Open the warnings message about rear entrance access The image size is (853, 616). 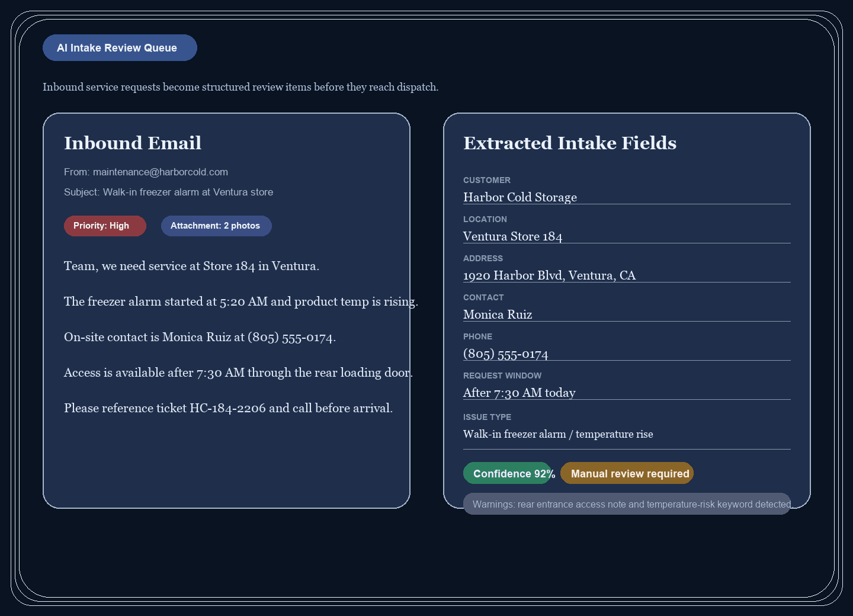(x=627, y=504)
